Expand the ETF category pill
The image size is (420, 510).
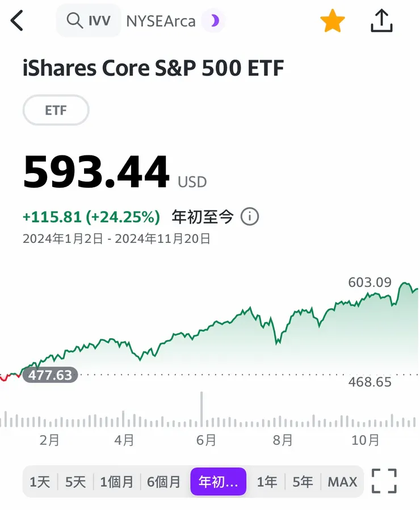point(55,110)
